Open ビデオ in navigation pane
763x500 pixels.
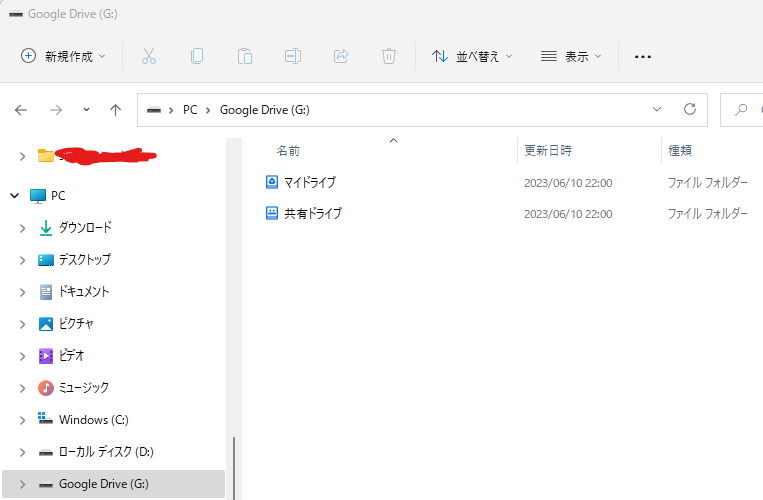click(x=72, y=356)
